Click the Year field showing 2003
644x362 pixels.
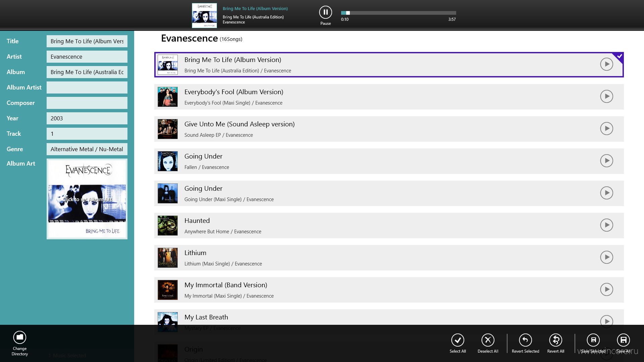point(87,118)
